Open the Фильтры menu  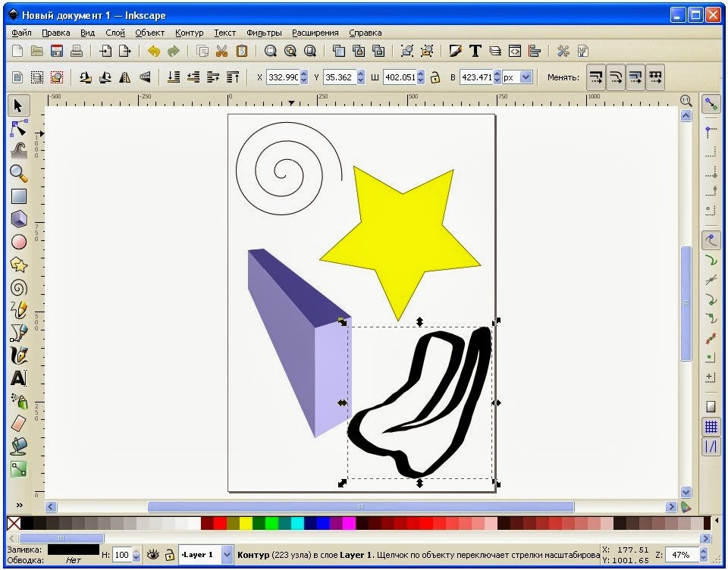264,33
